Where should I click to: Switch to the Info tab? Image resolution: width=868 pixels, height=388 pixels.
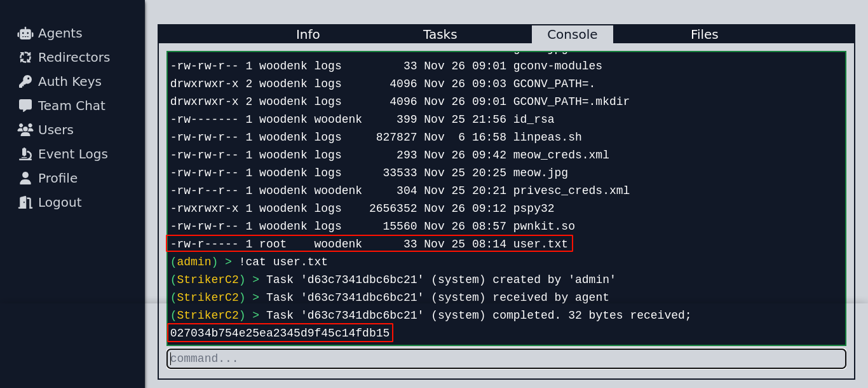click(308, 34)
